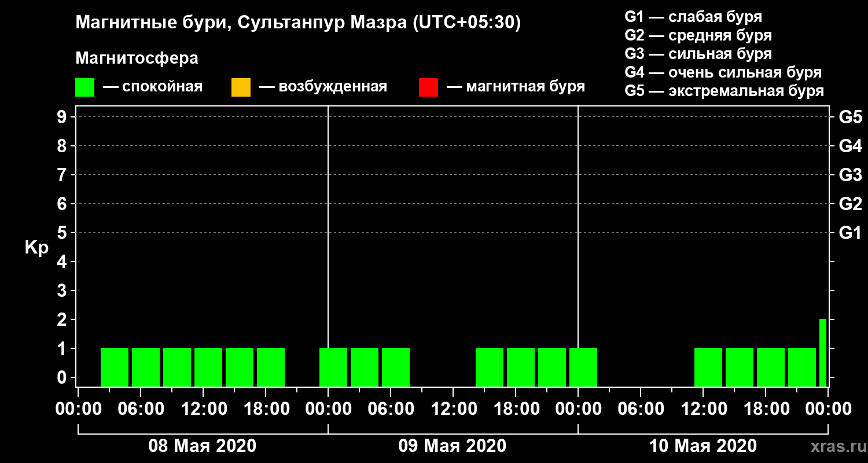This screenshot has width=868, height=463.
Task: Click the '— магнитная буря' legend label
Action: pyautogui.click(x=516, y=87)
